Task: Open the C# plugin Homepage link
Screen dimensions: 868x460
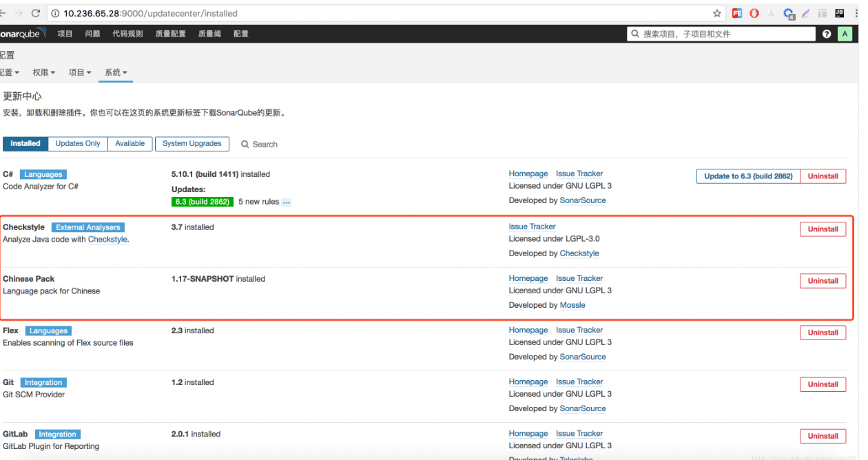Action: click(528, 174)
